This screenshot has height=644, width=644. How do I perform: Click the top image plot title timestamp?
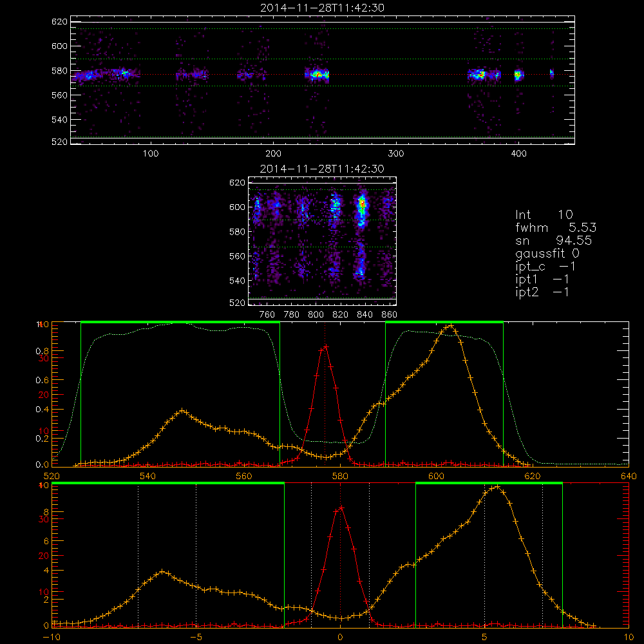[x=322, y=8]
